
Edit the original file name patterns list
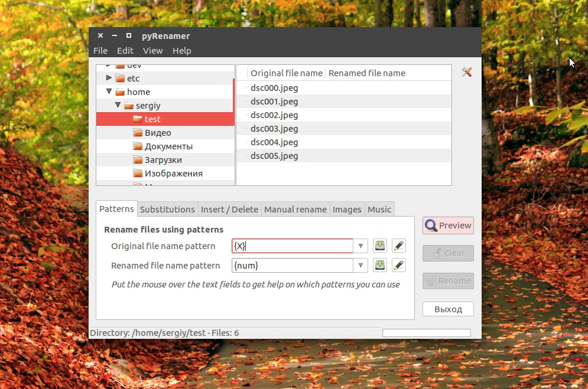tap(399, 246)
